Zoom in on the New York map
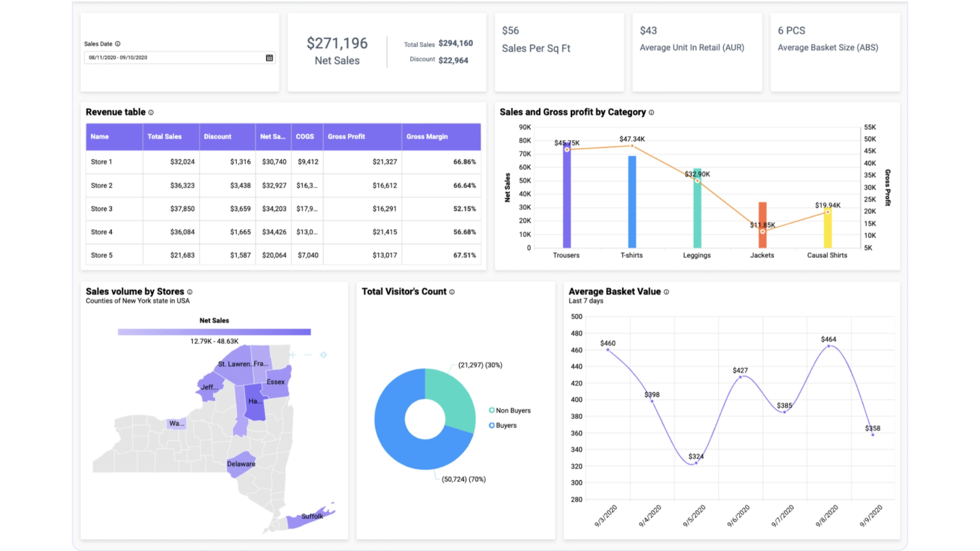 tap(292, 355)
